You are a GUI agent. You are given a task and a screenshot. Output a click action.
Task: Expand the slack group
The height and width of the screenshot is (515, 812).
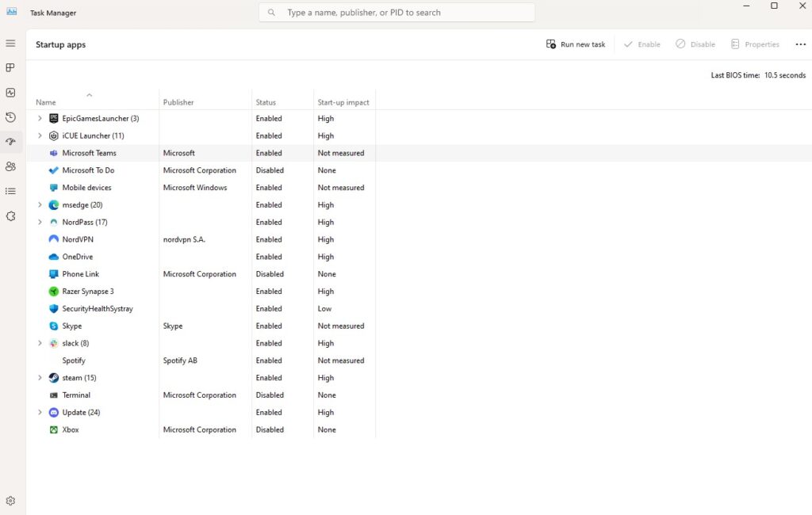pyautogui.click(x=40, y=343)
